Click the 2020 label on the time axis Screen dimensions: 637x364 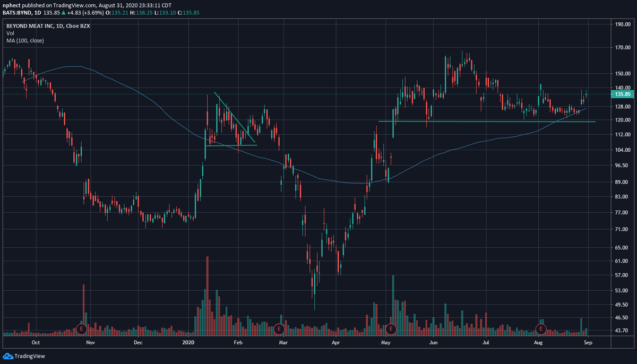click(x=190, y=343)
